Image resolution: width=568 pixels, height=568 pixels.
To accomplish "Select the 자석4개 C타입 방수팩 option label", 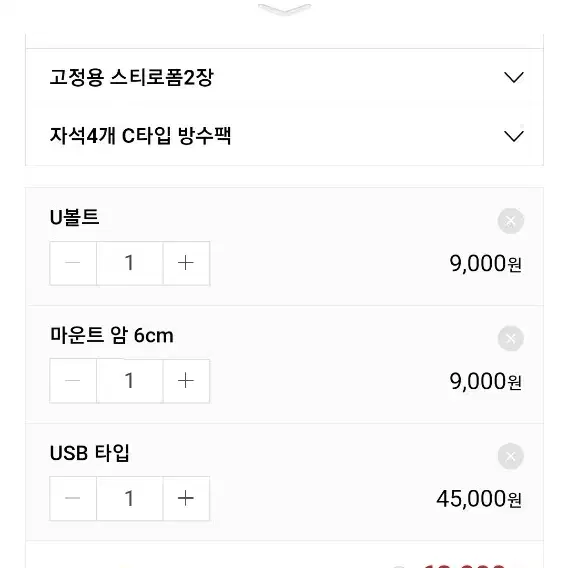I will pyautogui.click(x=140, y=136).
